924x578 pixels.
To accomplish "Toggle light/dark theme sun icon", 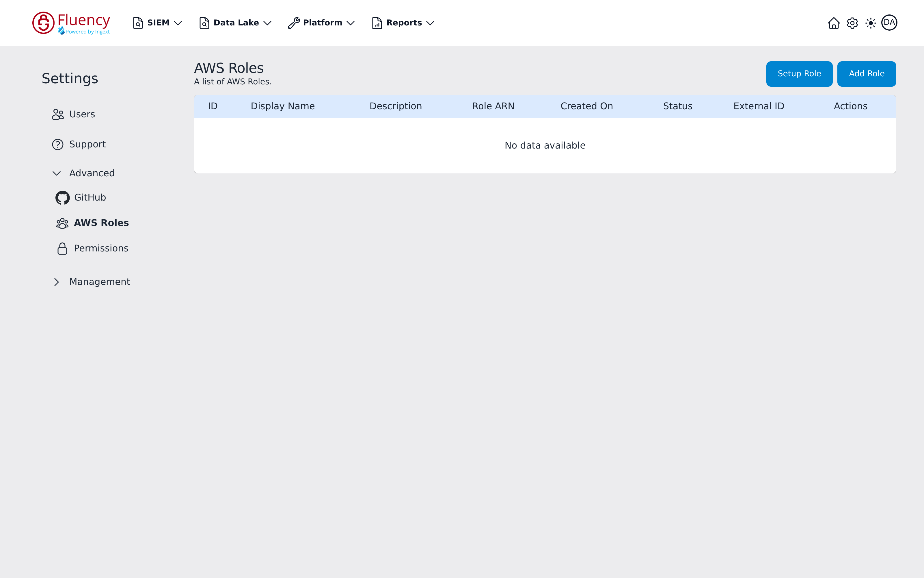I will click(x=871, y=23).
